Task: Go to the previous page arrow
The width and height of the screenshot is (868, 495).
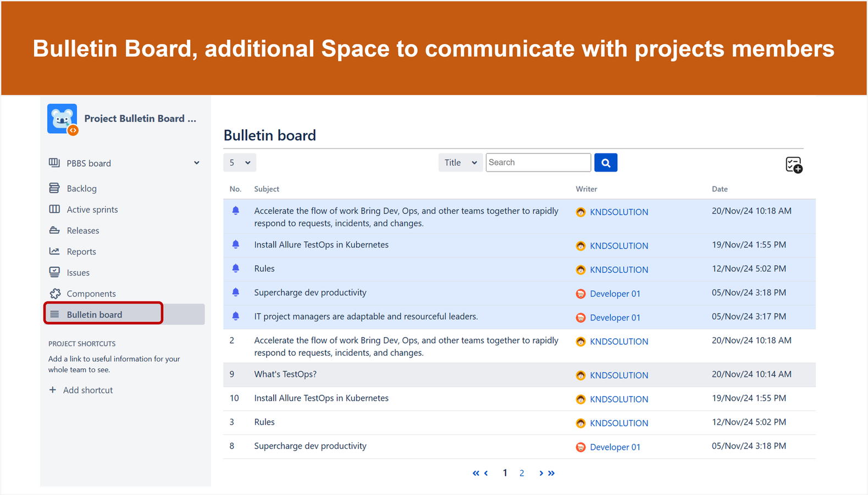Action: click(486, 473)
